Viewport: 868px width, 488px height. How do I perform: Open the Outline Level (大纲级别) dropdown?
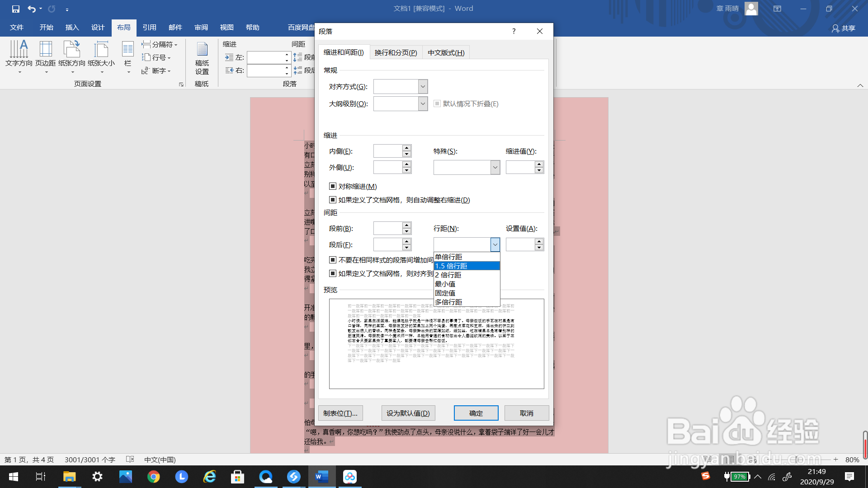423,103
